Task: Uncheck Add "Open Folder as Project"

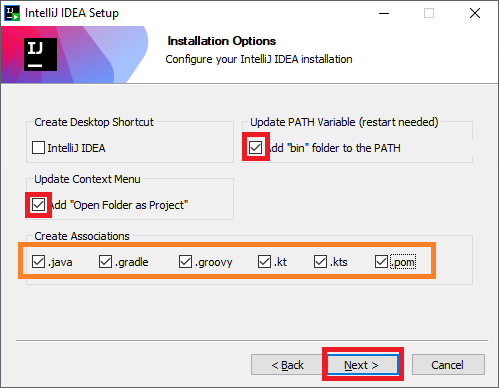Action: click(x=38, y=205)
